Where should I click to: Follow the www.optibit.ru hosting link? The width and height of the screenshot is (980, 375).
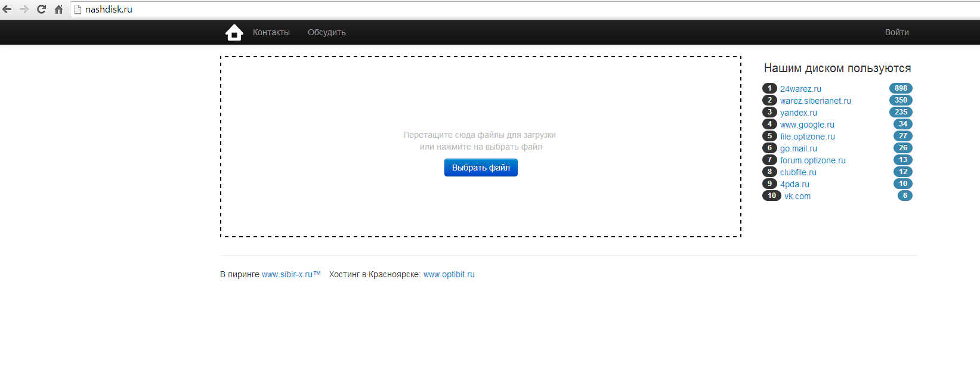point(449,274)
